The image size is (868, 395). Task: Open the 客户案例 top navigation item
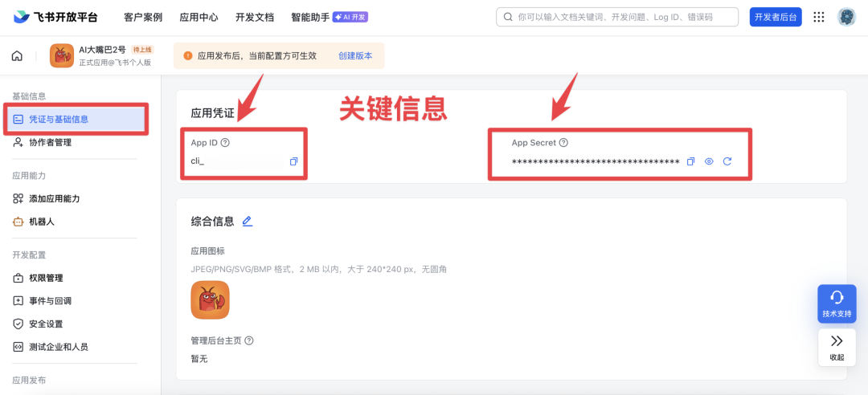tap(143, 17)
